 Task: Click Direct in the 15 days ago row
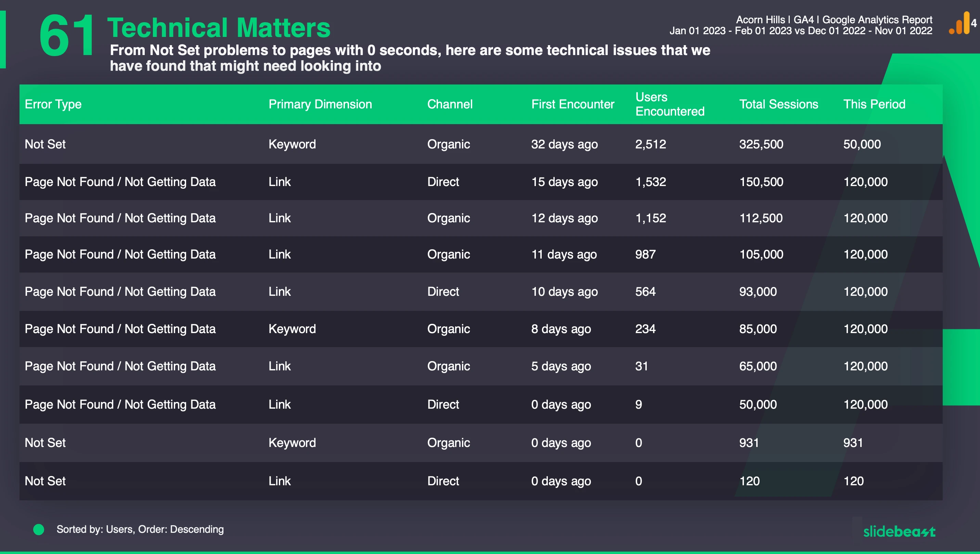point(443,182)
